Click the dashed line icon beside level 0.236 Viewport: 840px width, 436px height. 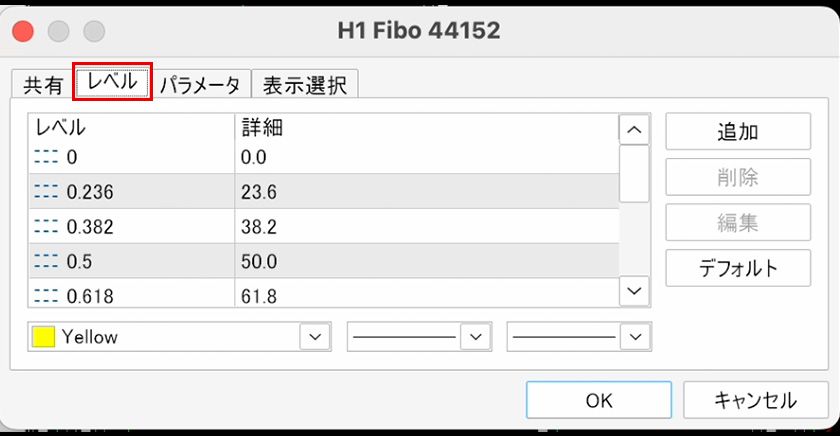tap(48, 191)
